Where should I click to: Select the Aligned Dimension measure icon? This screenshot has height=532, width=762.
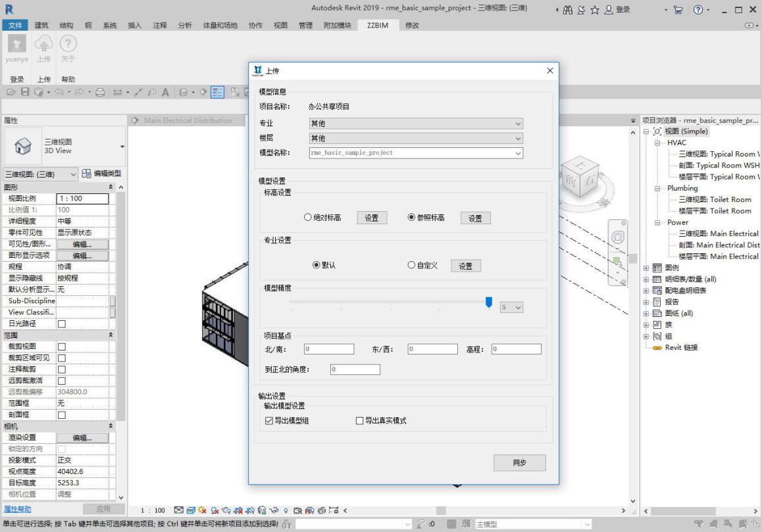coord(138,92)
